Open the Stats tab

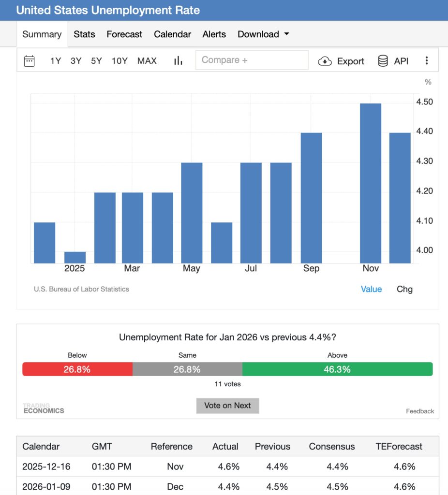click(84, 34)
